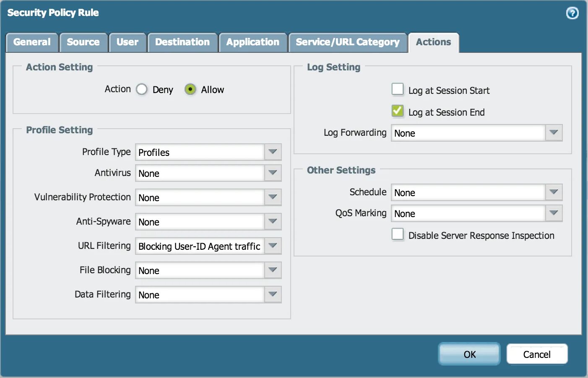Click the Security Policy Rule title text
Screen dimensions: 588x378
[53, 13]
